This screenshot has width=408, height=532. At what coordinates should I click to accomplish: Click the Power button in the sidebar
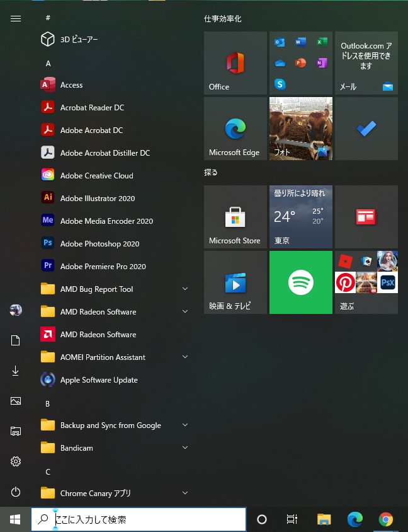[x=16, y=492]
